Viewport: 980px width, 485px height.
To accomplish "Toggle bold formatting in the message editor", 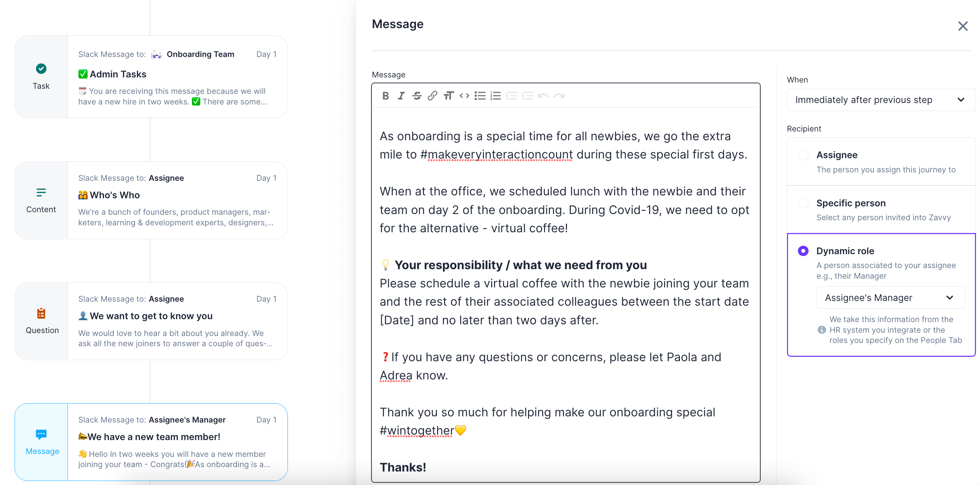I will [385, 96].
